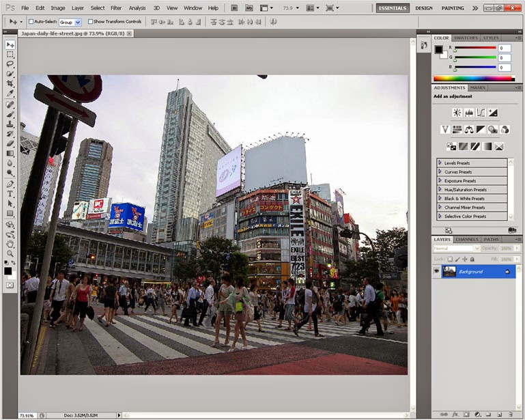
Task: Select the Zoom tool in the toolbox
Action: tap(10, 253)
